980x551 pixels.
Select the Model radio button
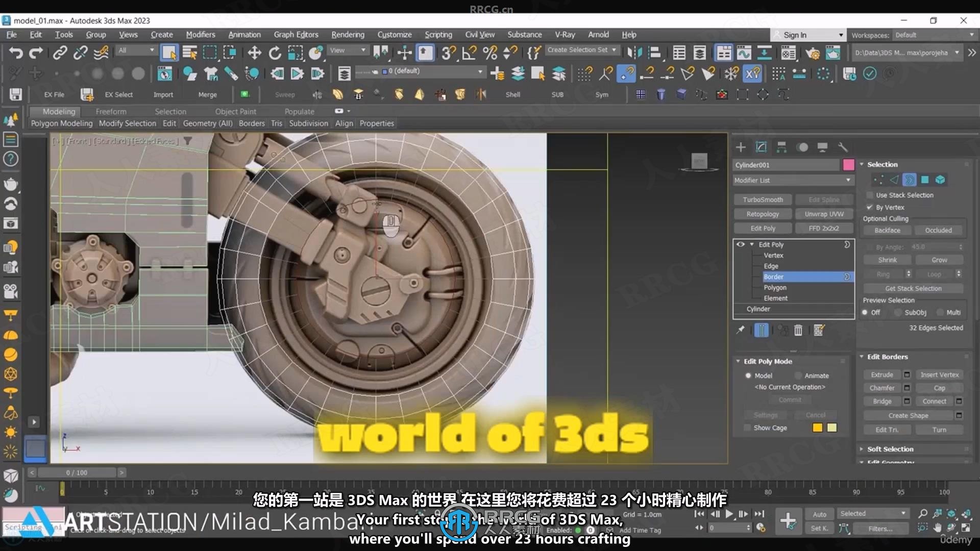748,375
